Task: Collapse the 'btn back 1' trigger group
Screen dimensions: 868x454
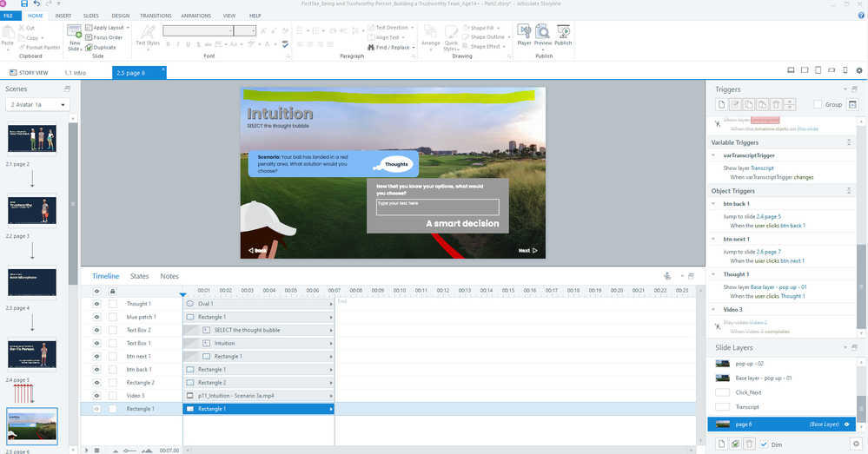Action: [x=712, y=204]
